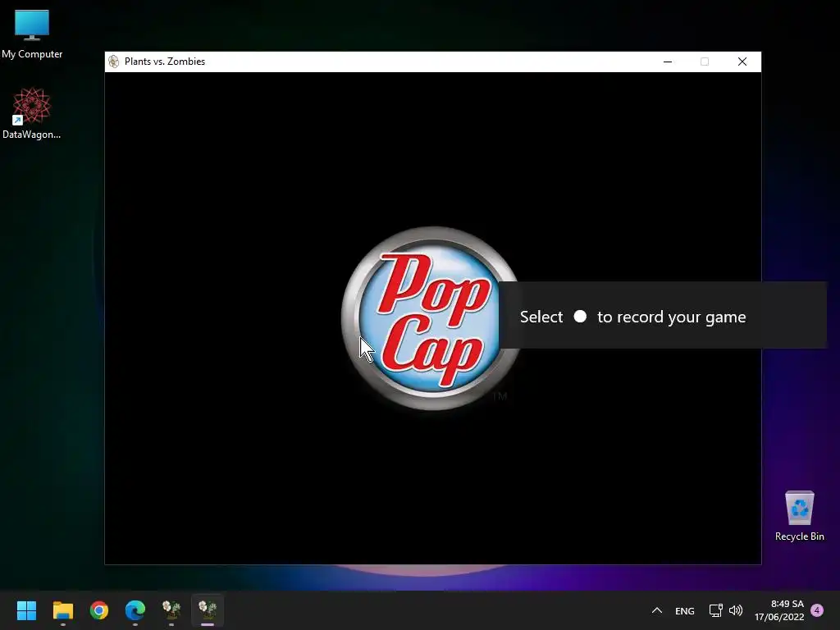Change the ENG input language

click(x=685, y=610)
